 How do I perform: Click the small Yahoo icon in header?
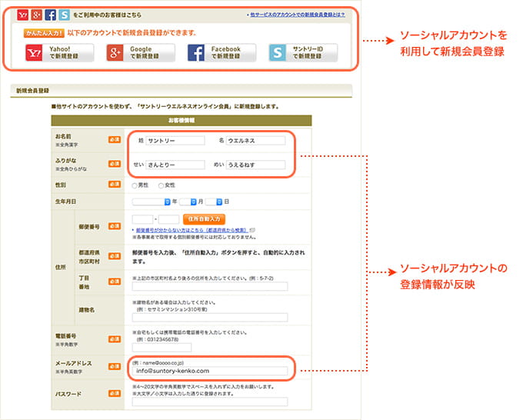[22, 15]
